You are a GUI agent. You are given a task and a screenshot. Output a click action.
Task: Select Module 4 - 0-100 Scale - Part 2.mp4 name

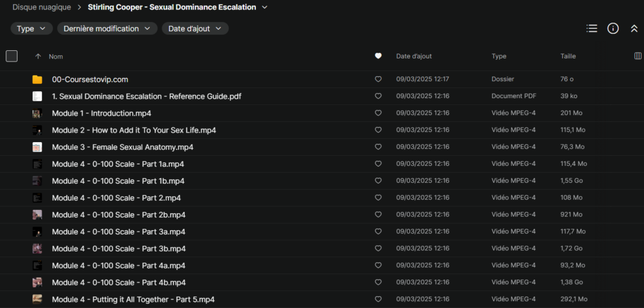tap(116, 197)
